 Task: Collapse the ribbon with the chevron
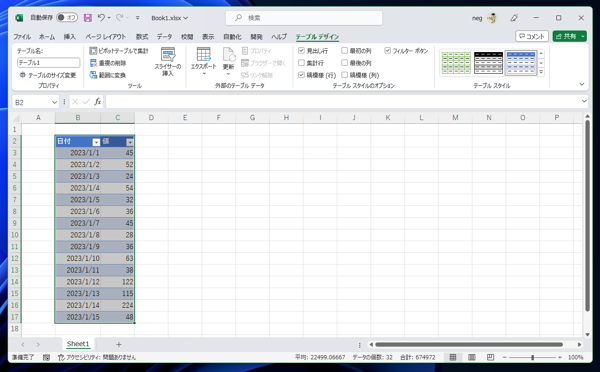click(582, 84)
